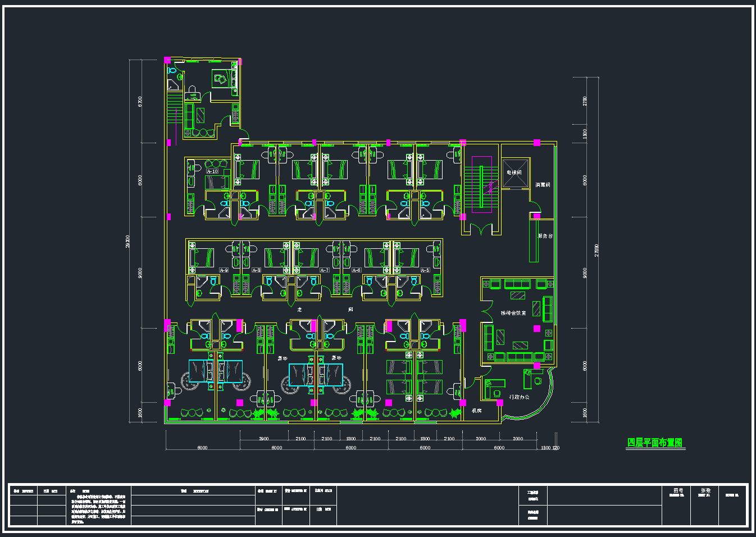Select the 行政办公 office label
Viewport: 756px width, 537px height.
click(x=519, y=397)
